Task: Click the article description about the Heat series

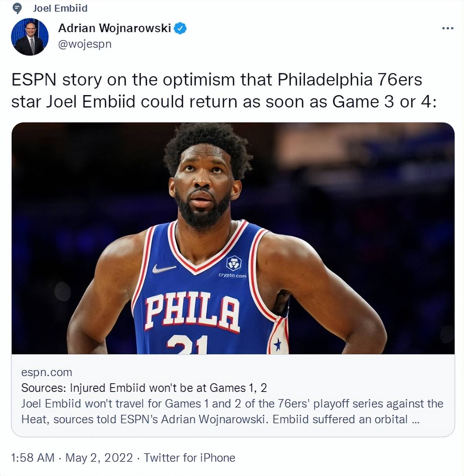Action: pos(232,411)
